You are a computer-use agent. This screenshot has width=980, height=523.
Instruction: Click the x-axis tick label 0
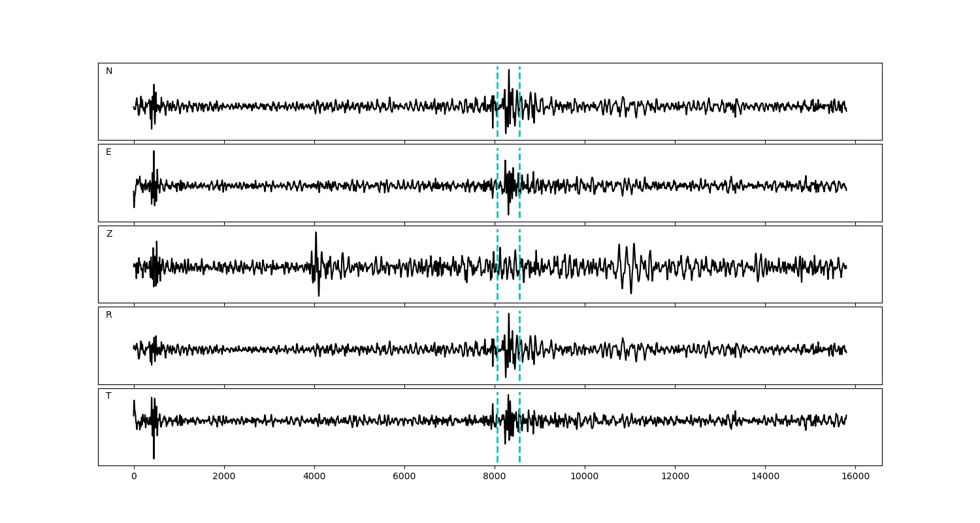point(134,477)
